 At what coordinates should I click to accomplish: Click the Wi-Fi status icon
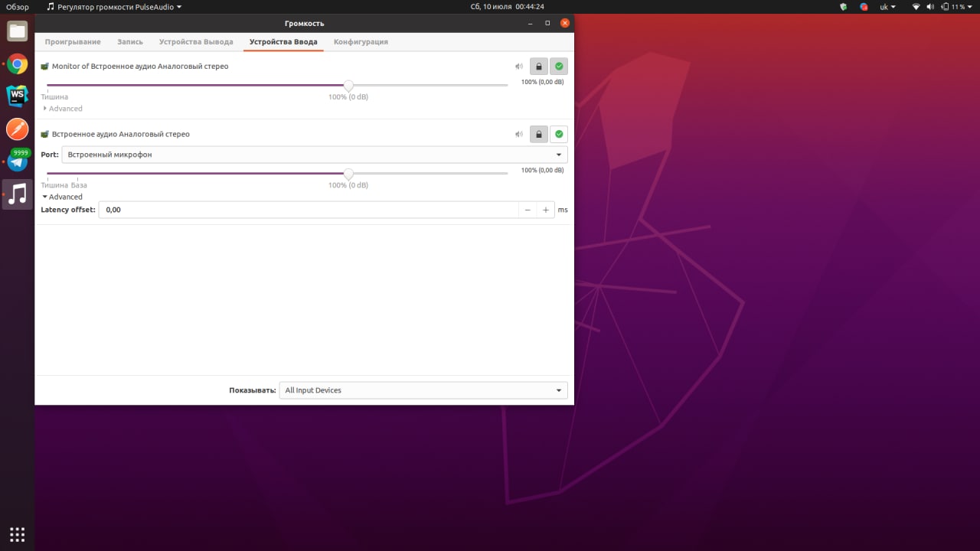[x=916, y=6]
